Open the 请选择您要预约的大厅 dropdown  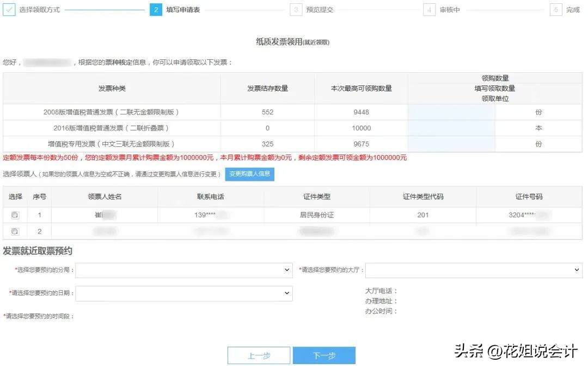[474, 269]
